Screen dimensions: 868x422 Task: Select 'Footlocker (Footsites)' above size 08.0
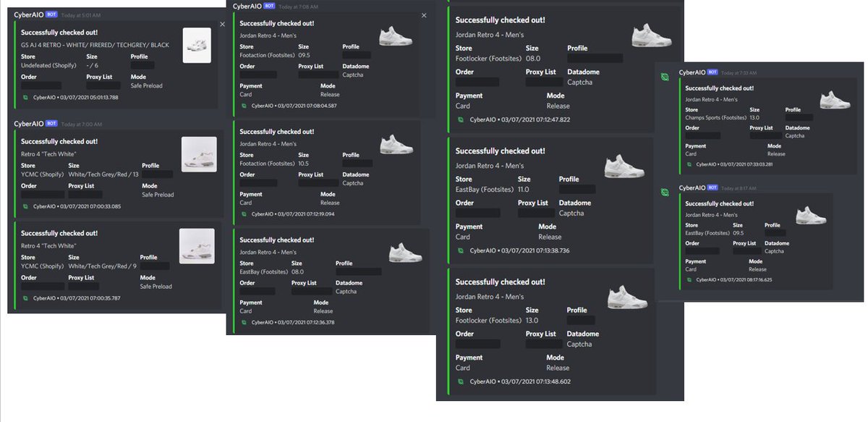tap(488, 59)
